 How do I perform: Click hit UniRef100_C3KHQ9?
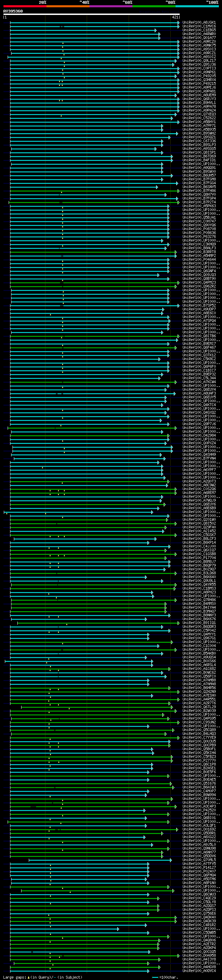199,244
